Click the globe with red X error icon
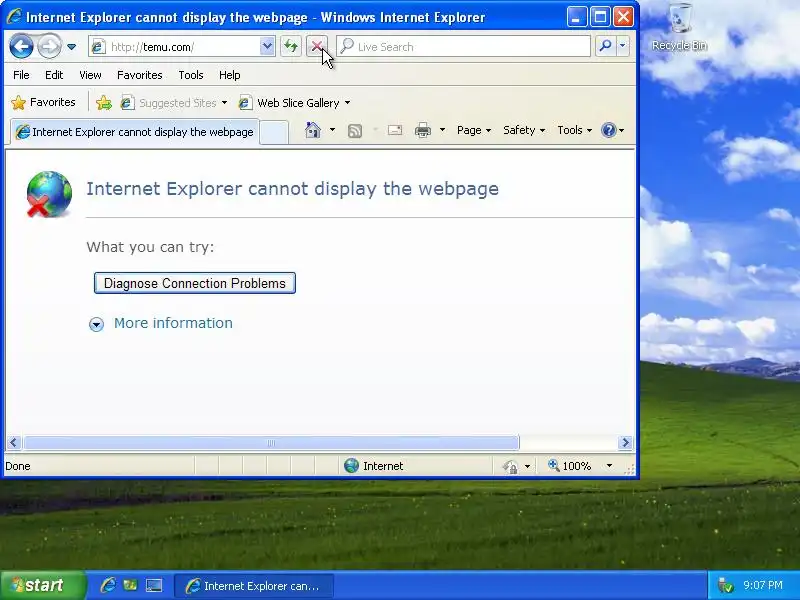Screen dimensions: 800x600 (x=49, y=194)
